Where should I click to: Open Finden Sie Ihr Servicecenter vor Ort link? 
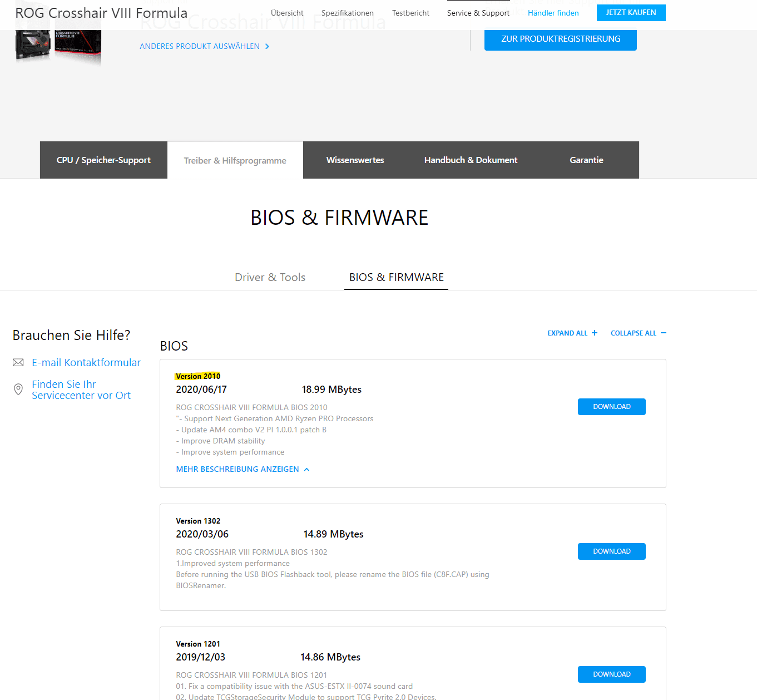tap(81, 390)
